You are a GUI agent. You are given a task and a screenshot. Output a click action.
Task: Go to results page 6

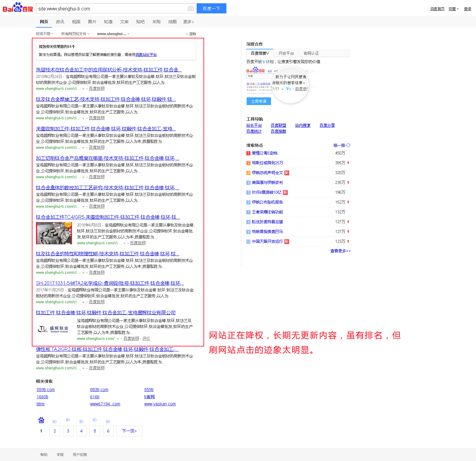[108, 431]
